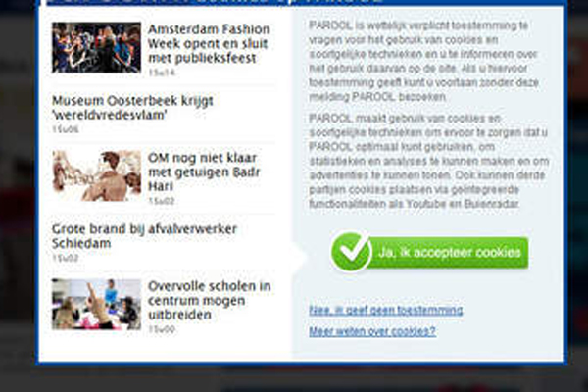Image resolution: width=588 pixels, height=392 pixels.
Task: Open 'Overvolle scholen in centrum' headline
Action: 209,302
